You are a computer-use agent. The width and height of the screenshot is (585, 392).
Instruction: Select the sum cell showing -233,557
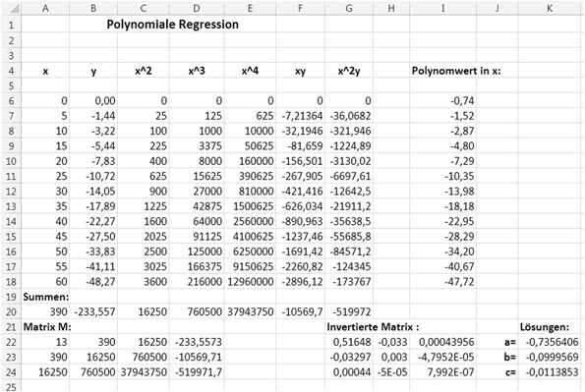[93, 311]
